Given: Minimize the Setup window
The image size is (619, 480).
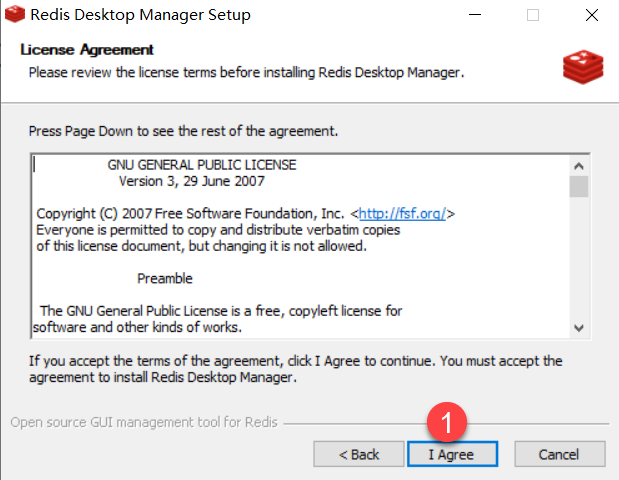Looking at the screenshot, I should coord(475,15).
